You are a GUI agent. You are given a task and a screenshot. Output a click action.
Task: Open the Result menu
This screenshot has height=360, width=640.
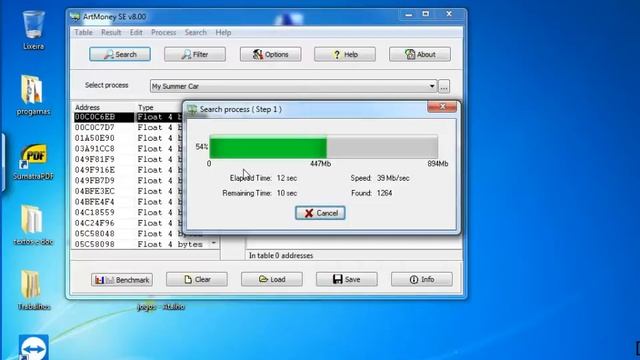111,32
